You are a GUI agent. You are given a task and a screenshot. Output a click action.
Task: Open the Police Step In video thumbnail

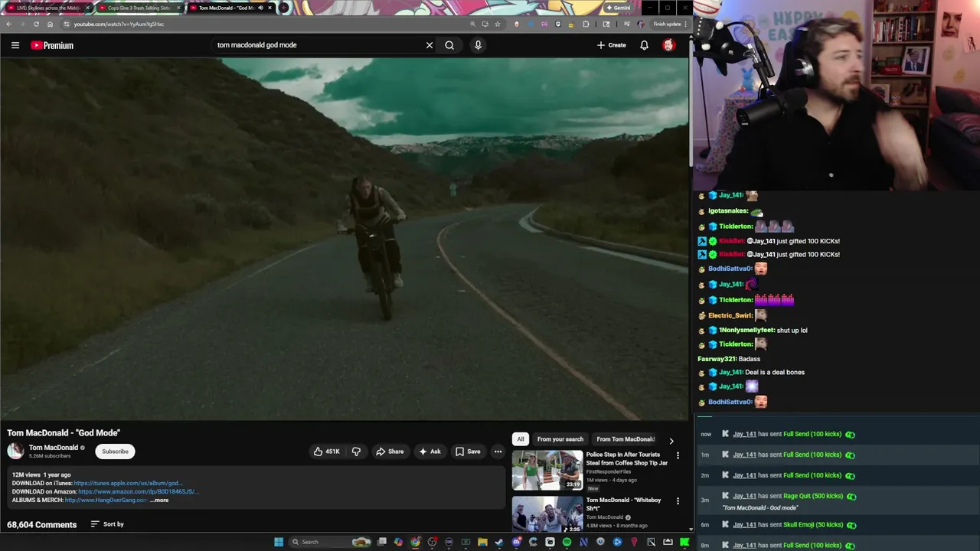point(547,470)
